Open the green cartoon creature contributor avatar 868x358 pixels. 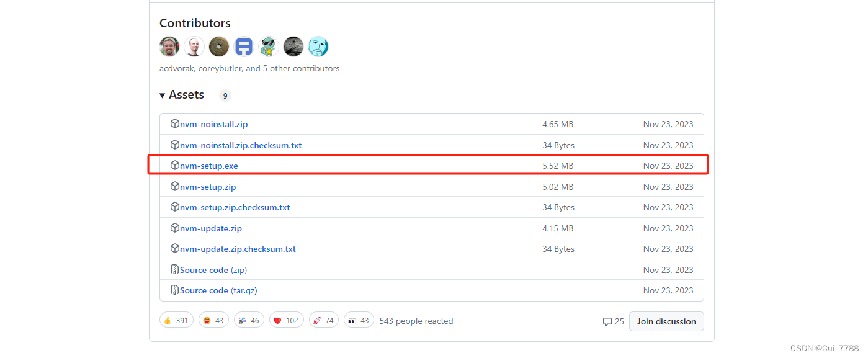pos(269,47)
